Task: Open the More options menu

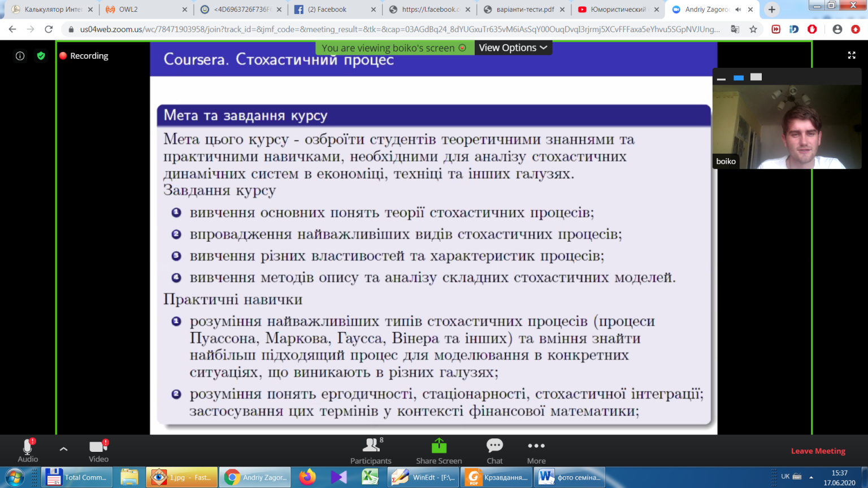Action: pyautogui.click(x=536, y=451)
